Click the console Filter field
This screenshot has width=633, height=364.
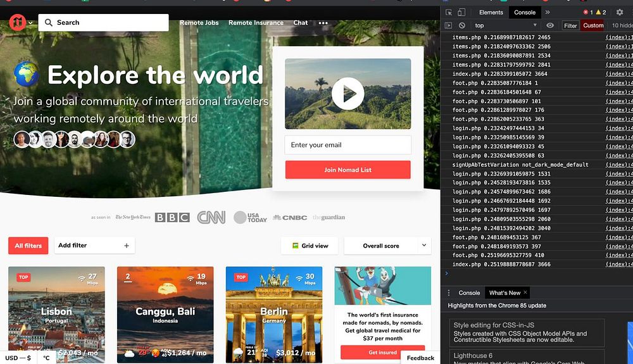coord(570,25)
